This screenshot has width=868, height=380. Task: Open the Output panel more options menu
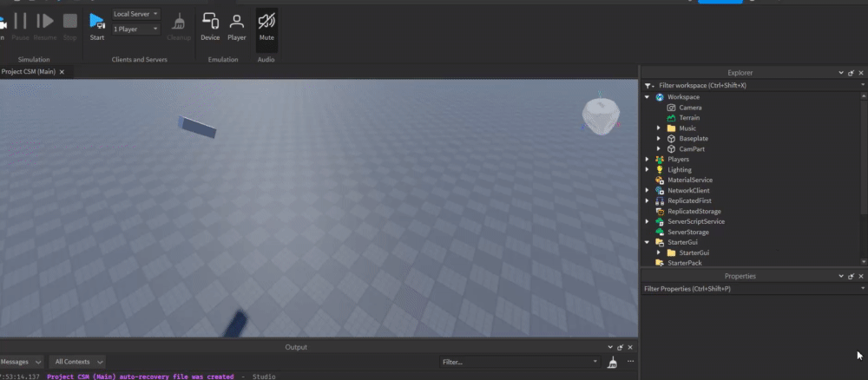[x=630, y=362]
